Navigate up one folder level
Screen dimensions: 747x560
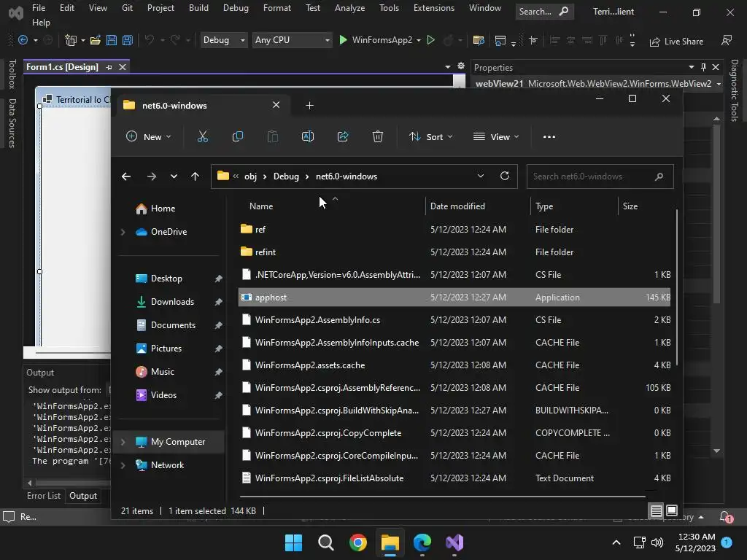[195, 176]
